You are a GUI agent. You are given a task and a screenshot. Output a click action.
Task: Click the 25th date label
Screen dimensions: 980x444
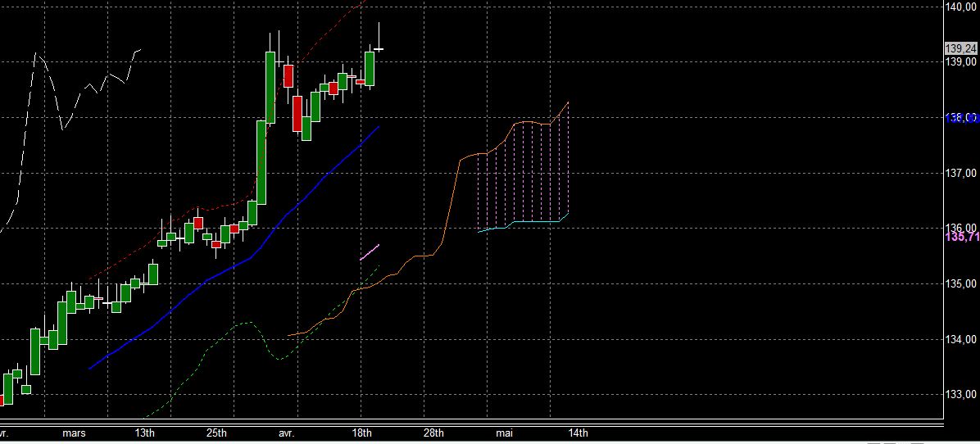tap(216, 433)
